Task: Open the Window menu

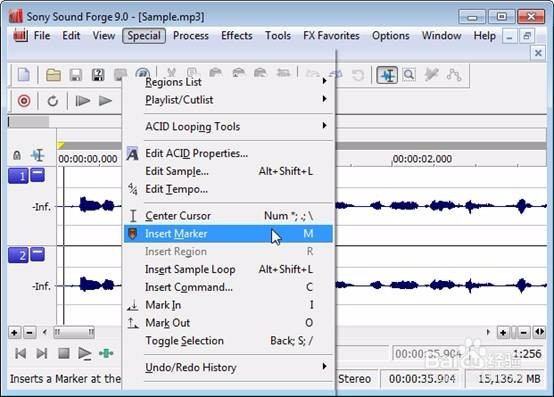Action: pos(441,36)
